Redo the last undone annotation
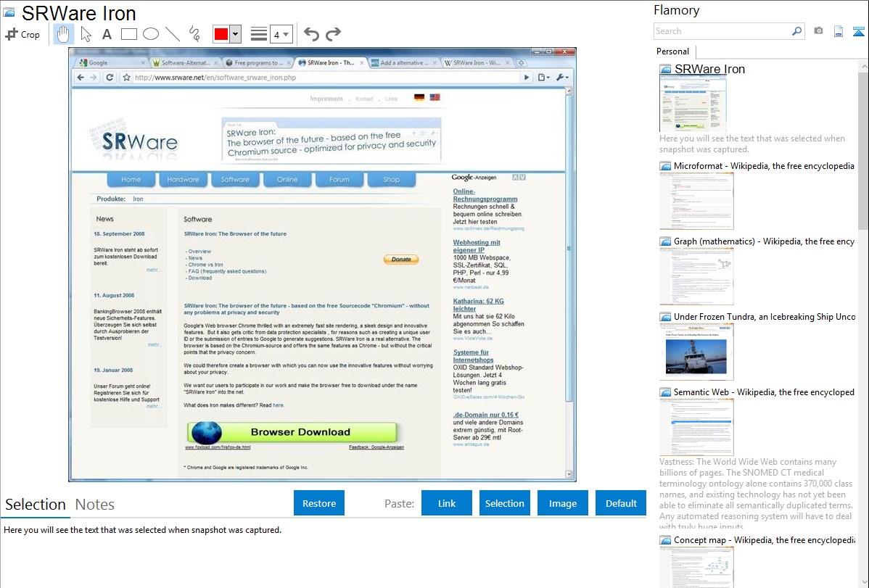Screen dimensions: 869x588 click(333, 34)
